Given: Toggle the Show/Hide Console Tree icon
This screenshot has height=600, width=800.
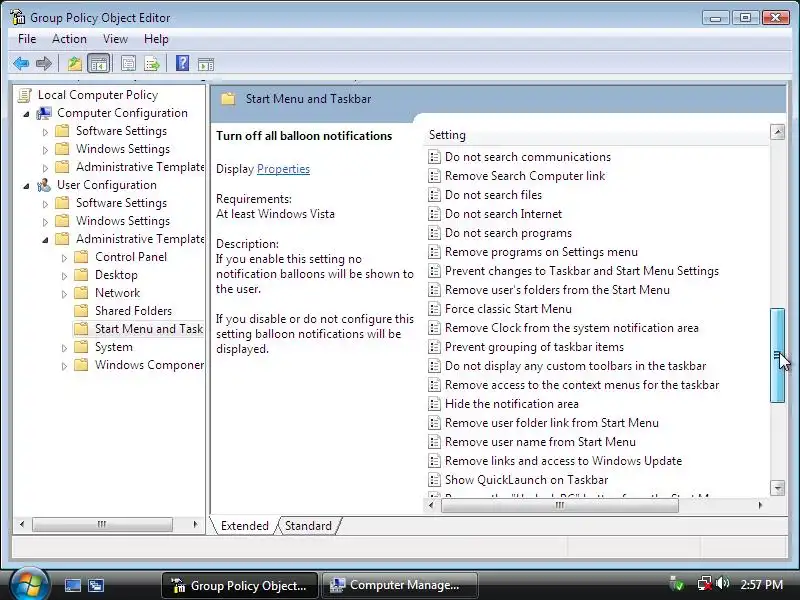Looking at the screenshot, I should [98, 64].
